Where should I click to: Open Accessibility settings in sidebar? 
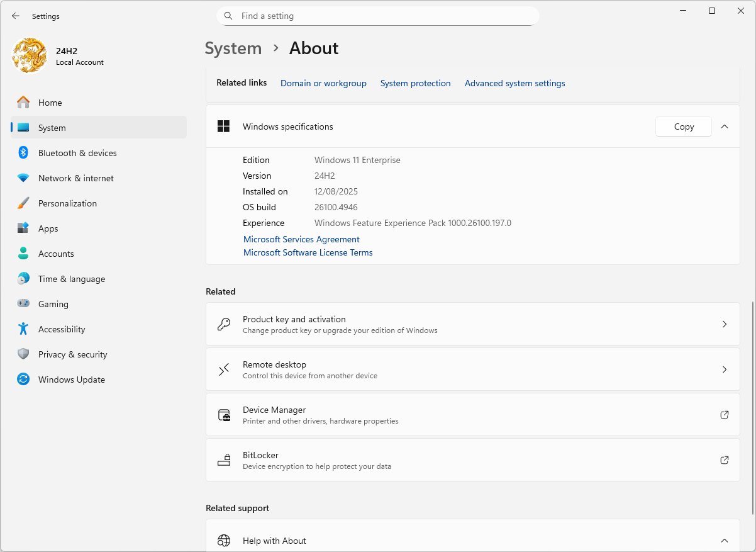99,329
